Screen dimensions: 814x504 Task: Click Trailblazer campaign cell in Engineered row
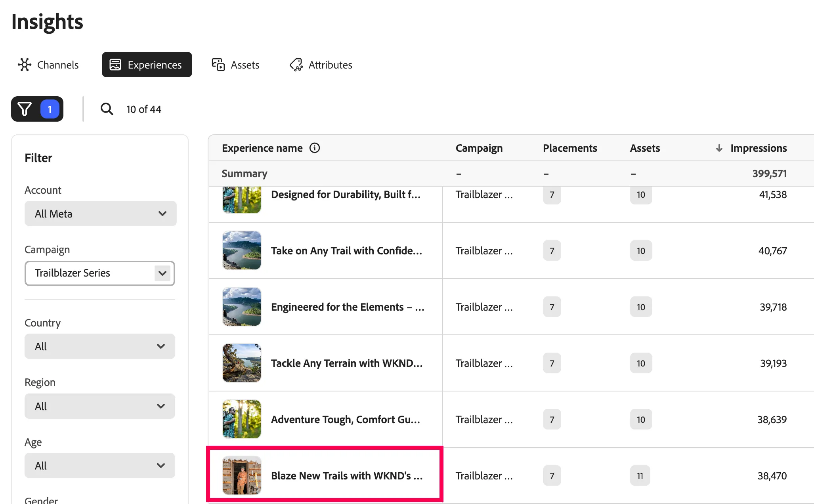[484, 307]
